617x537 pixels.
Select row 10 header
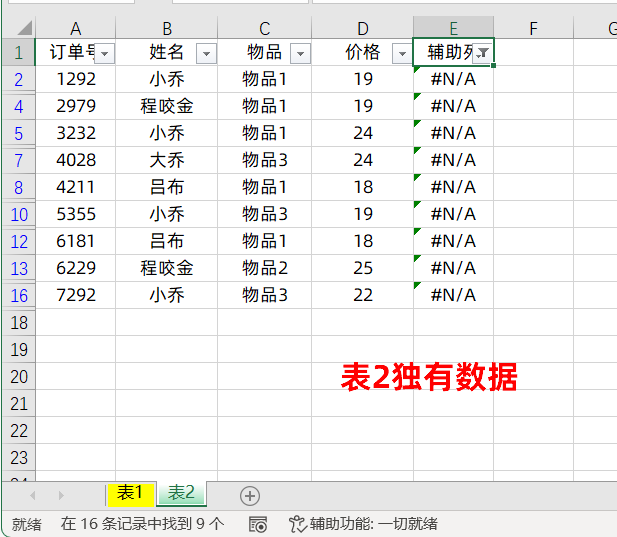tap(19, 214)
